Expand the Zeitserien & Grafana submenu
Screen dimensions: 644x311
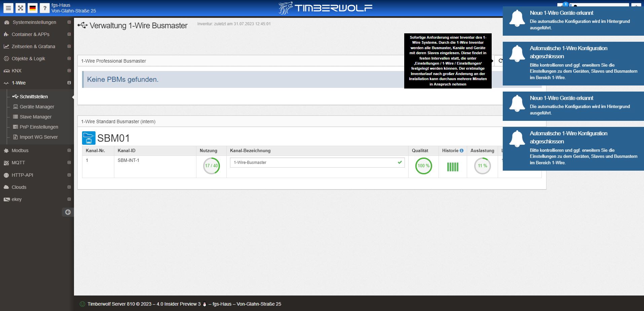point(69,46)
